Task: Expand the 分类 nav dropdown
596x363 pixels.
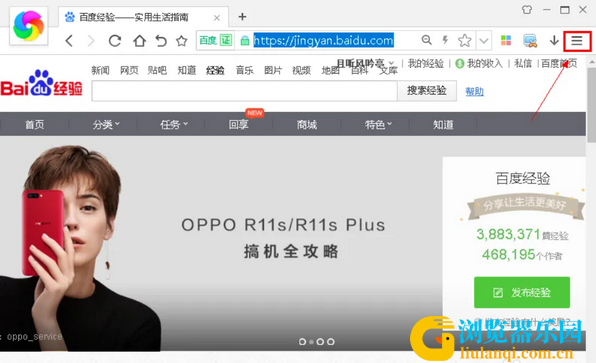Action: click(106, 124)
